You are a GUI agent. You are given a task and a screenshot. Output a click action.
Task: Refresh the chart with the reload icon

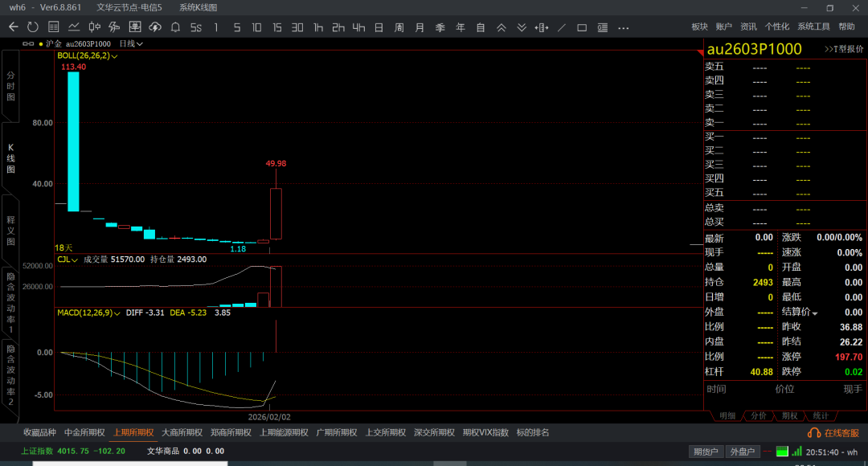(x=33, y=27)
